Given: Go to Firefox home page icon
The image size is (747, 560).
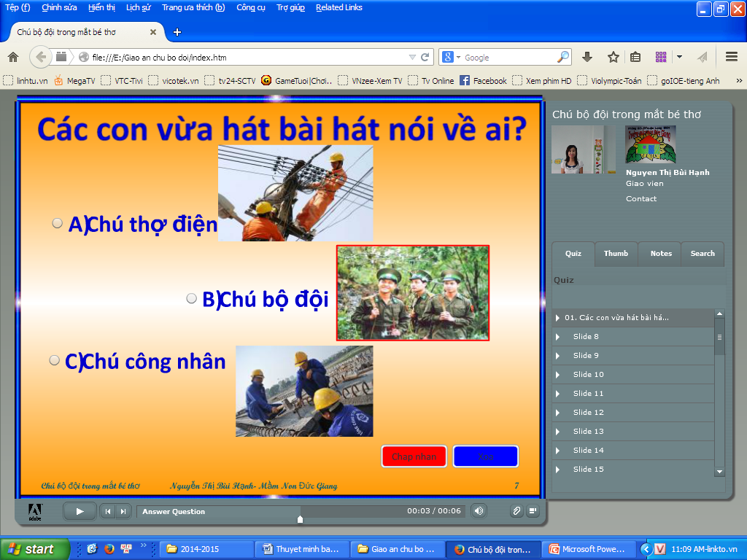Looking at the screenshot, I should tap(13, 57).
